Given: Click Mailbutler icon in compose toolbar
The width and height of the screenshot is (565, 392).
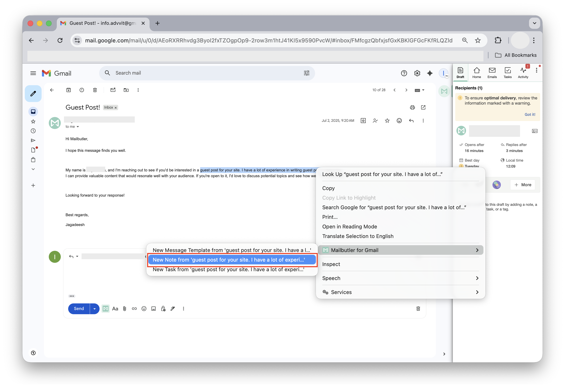Looking at the screenshot, I should tap(106, 309).
